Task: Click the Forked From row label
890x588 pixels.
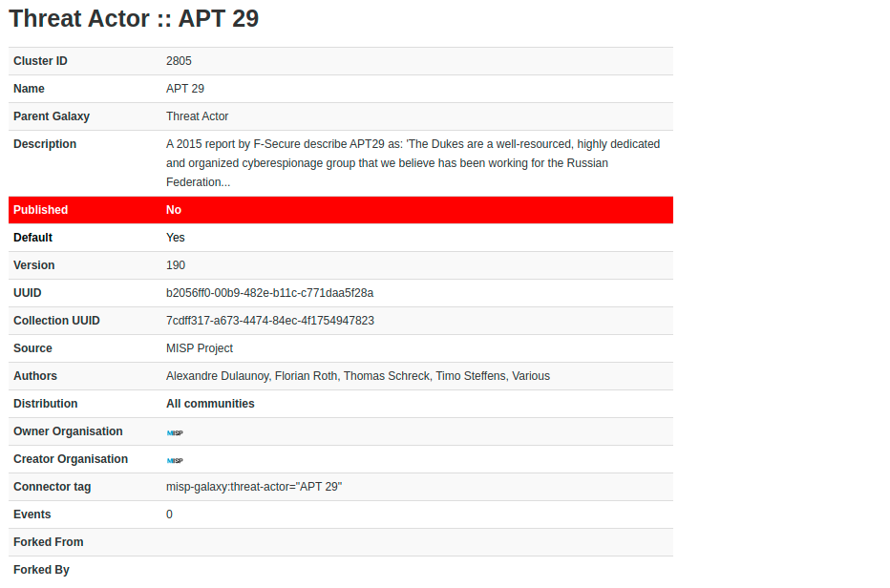Action: tap(48, 542)
